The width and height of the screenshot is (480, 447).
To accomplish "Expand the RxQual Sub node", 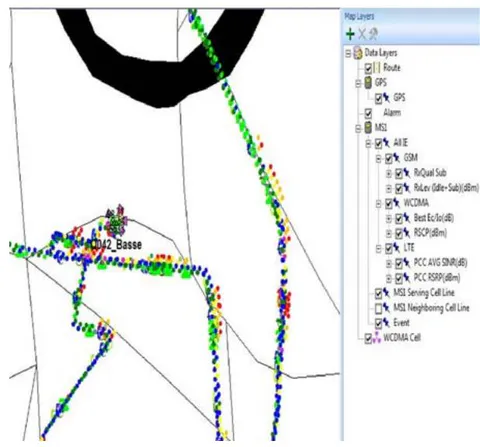I will [x=389, y=174].
